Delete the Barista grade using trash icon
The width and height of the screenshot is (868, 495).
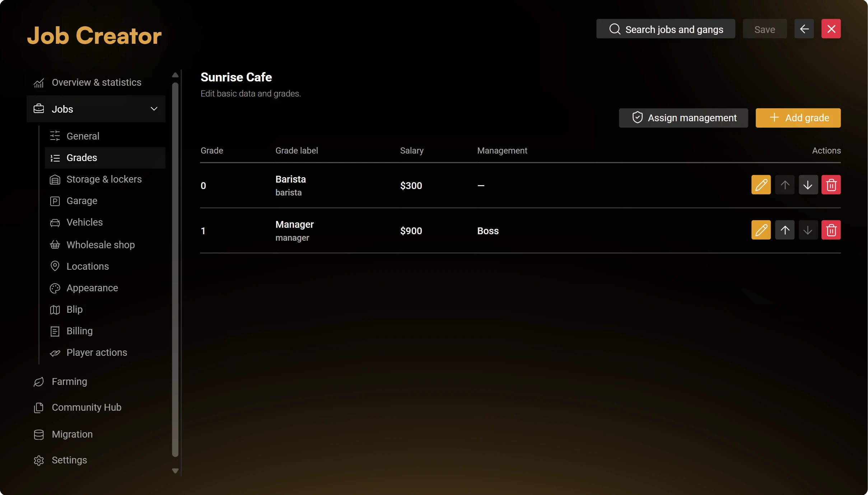pyautogui.click(x=831, y=185)
